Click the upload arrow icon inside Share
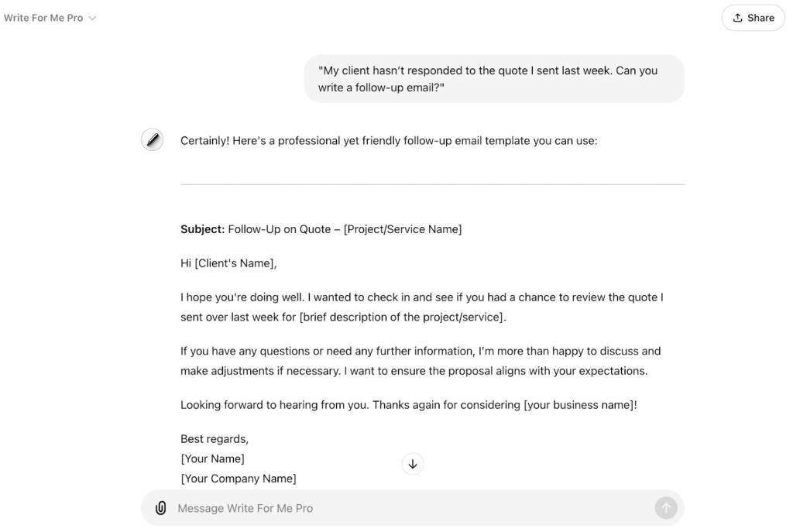This screenshot has height=532, width=793. tap(738, 18)
